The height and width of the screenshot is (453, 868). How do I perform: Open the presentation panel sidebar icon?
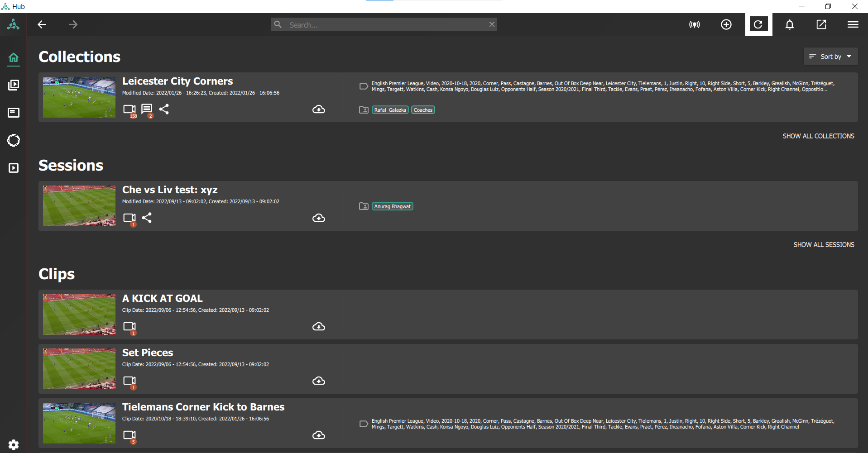[x=14, y=113]
